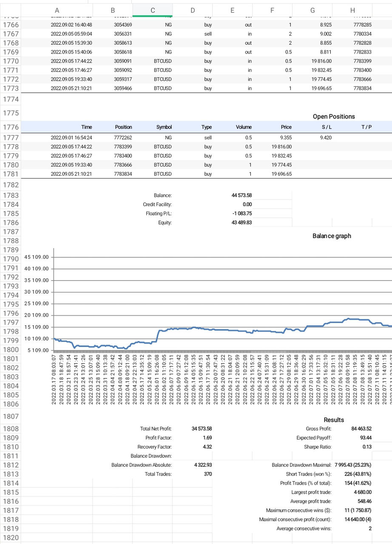
Task: Click the Gross Profit value 84 463.52
Action: [361, 429]
